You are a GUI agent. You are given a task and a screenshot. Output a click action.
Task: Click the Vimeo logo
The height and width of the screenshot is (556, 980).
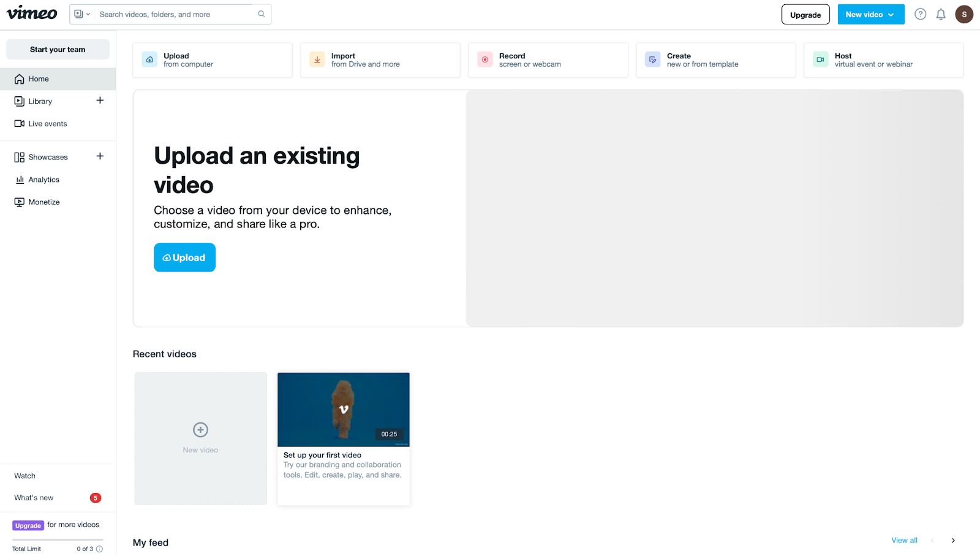(x=32, y=13)
